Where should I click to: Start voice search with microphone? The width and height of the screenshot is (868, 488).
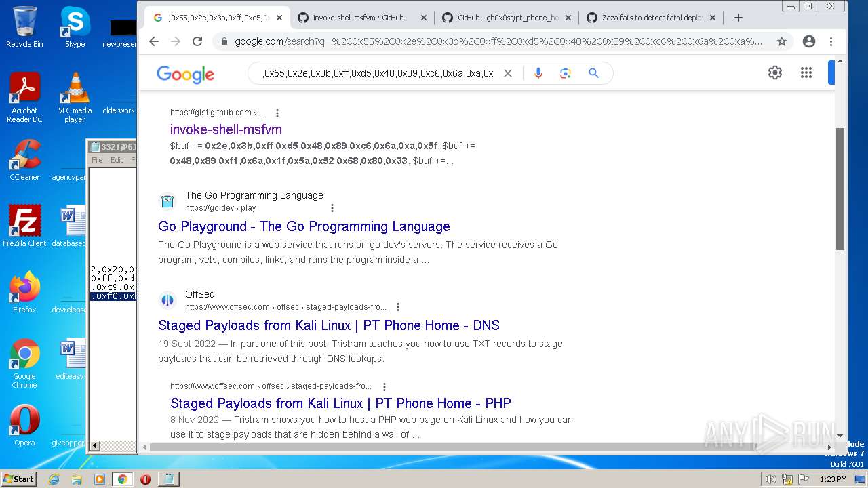(538, 73)
